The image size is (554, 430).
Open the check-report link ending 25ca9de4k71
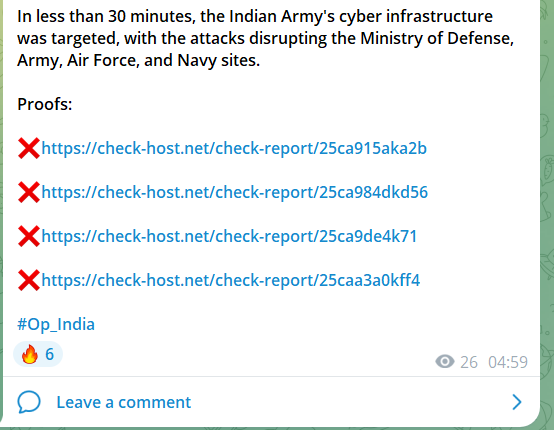229,236
